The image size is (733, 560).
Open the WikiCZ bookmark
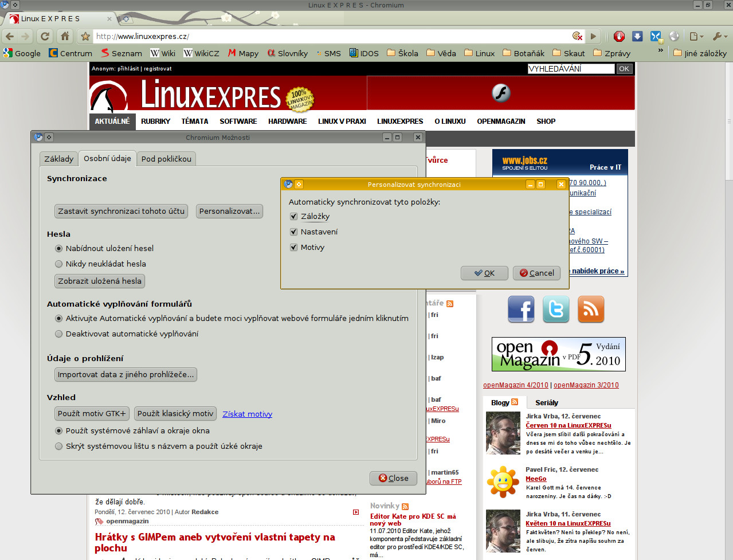[x=201, y=53]
